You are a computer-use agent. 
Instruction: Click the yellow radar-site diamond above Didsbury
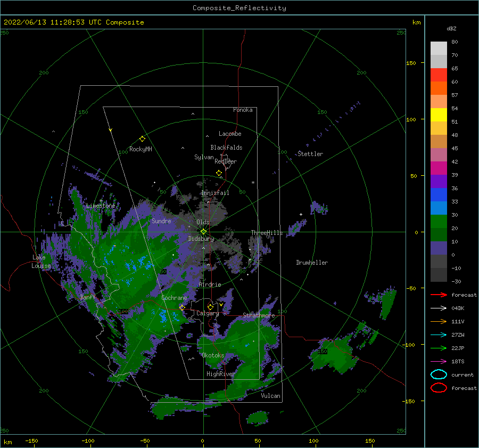[x=203, y=232]
